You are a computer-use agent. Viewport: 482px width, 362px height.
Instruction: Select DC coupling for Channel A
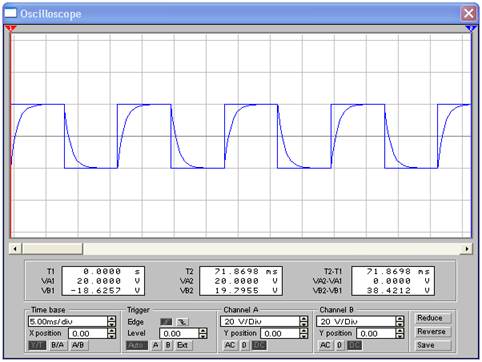[259, 345]
